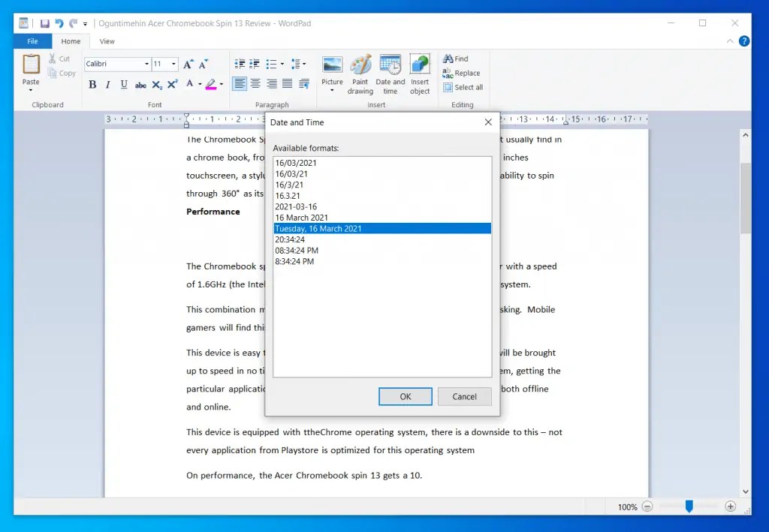Select the Bold formatting icon
Viewport: 769px width, 532px height.
point(92,84)
